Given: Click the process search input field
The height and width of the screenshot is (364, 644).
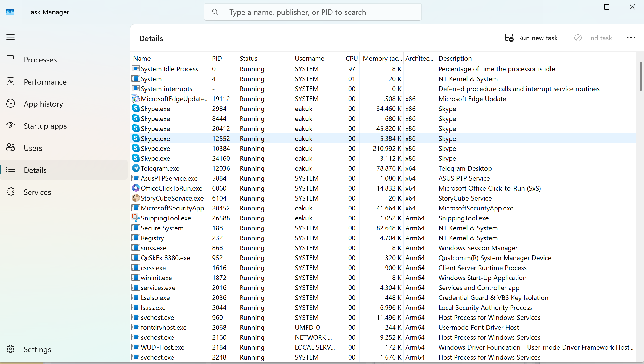Looking at the screenshot, I should pos(313,12).
